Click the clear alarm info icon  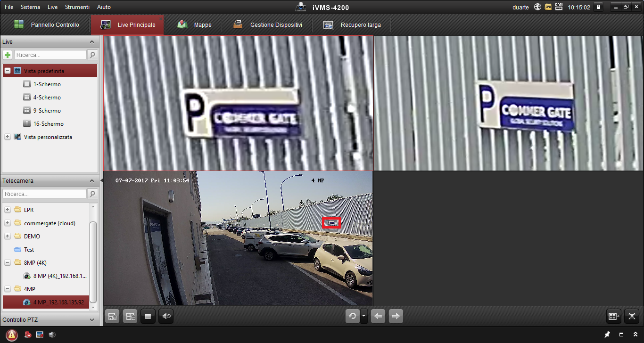28,335
